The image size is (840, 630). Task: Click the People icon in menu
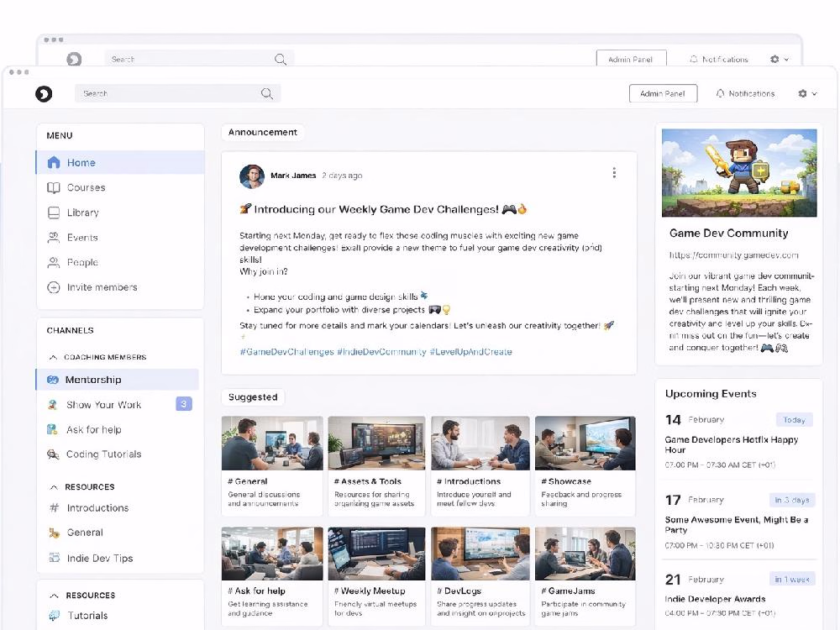(x=54, y=262)
